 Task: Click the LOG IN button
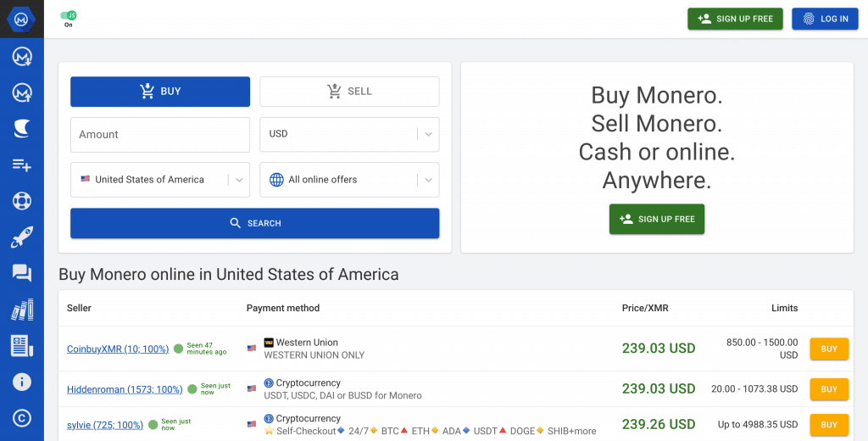(825, 19)
